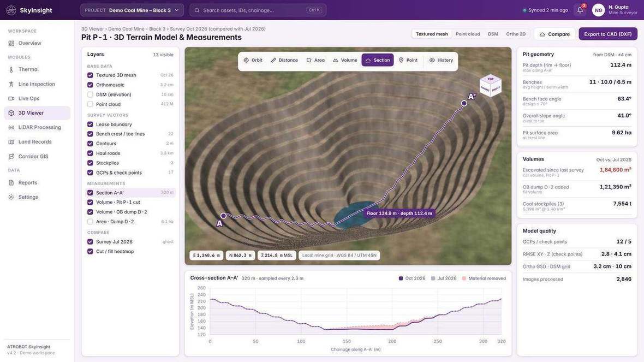Click the section endpoint A' marker

pyautogui.click(x=464, y=103)
